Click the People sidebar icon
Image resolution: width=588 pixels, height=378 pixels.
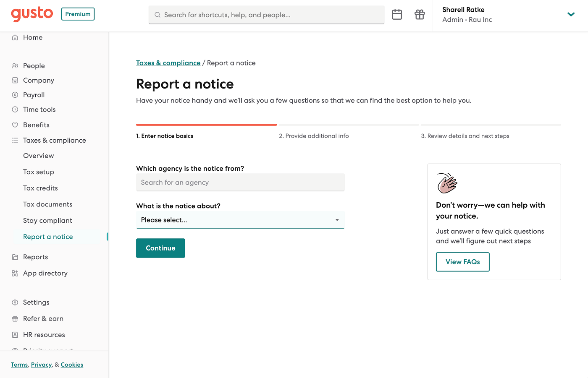[x=15, y=66]
